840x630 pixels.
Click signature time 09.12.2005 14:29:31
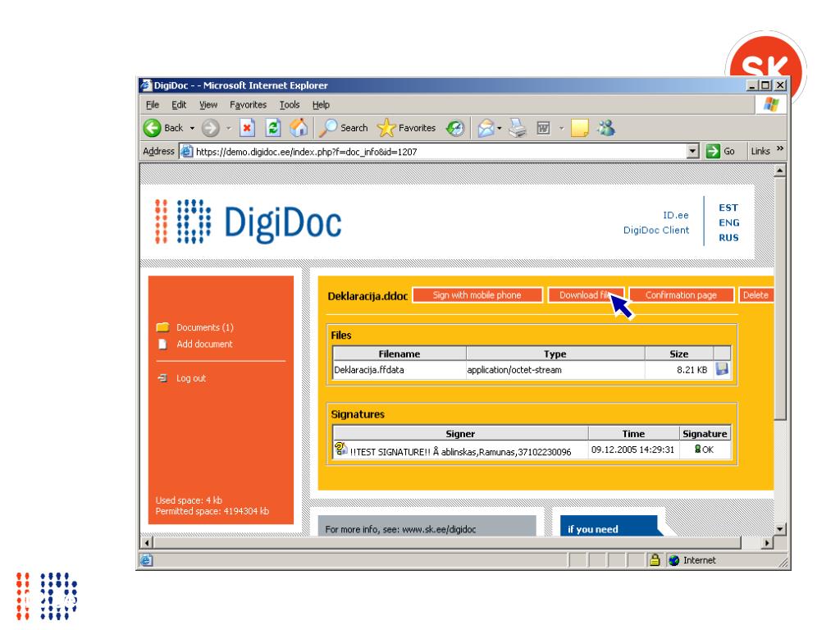pos(633,450)
